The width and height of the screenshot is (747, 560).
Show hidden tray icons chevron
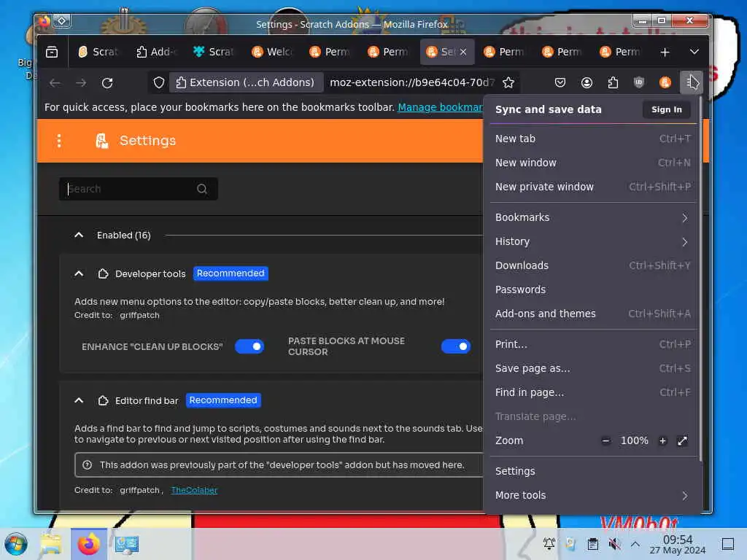pyautogui.click(x=635, y=544)
